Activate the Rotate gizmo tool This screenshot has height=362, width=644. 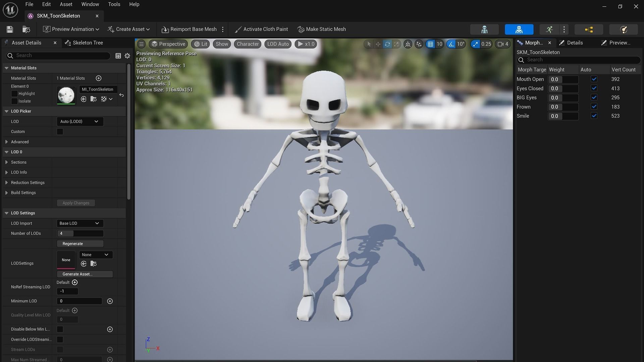pos(387,44)
